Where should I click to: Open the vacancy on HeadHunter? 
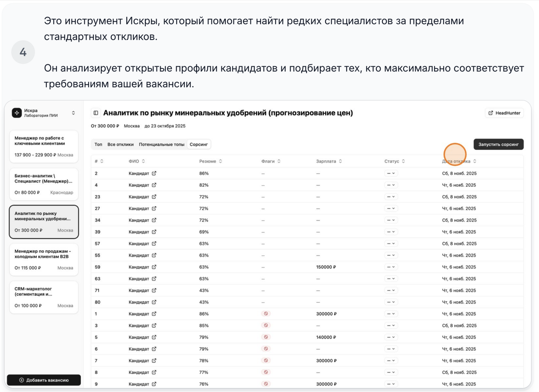pos(504,113)
